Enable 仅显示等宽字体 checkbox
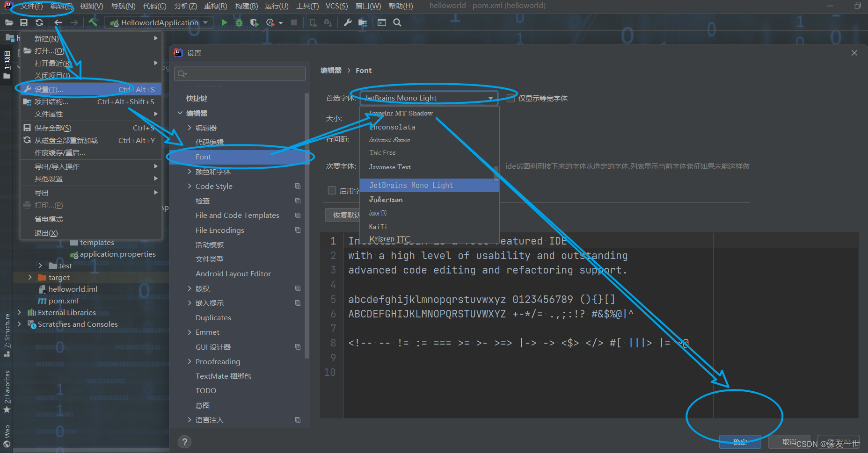The height and width of the screenshot is (453, 868). click(x=511, y=98)
